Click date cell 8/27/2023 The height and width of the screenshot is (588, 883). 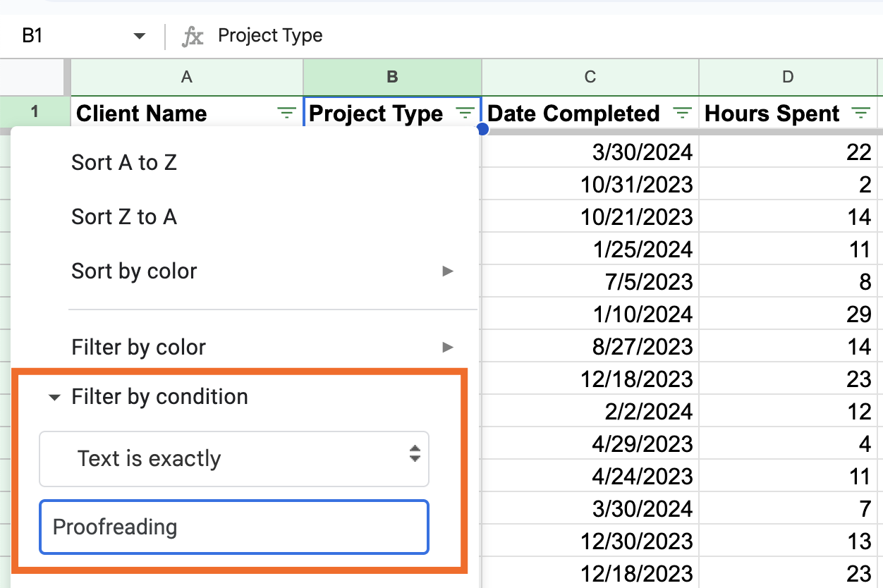point(590,347)
